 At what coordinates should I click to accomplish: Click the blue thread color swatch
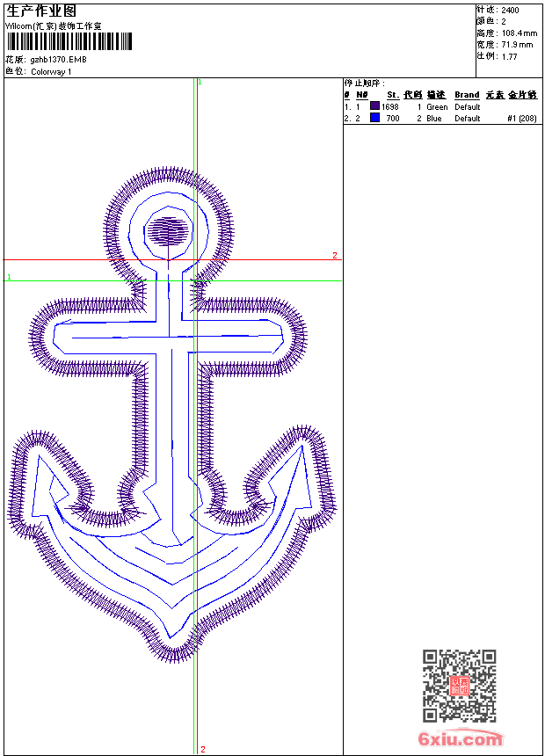(374, 118)
